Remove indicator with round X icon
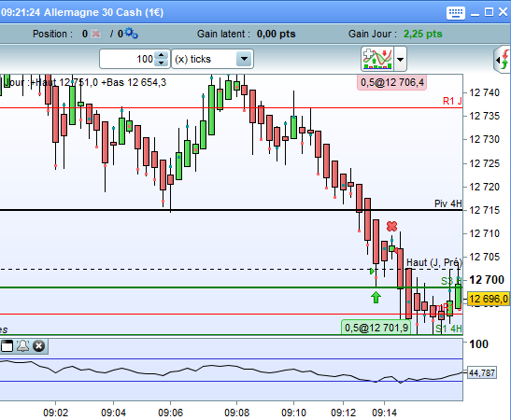 (38, 346)
